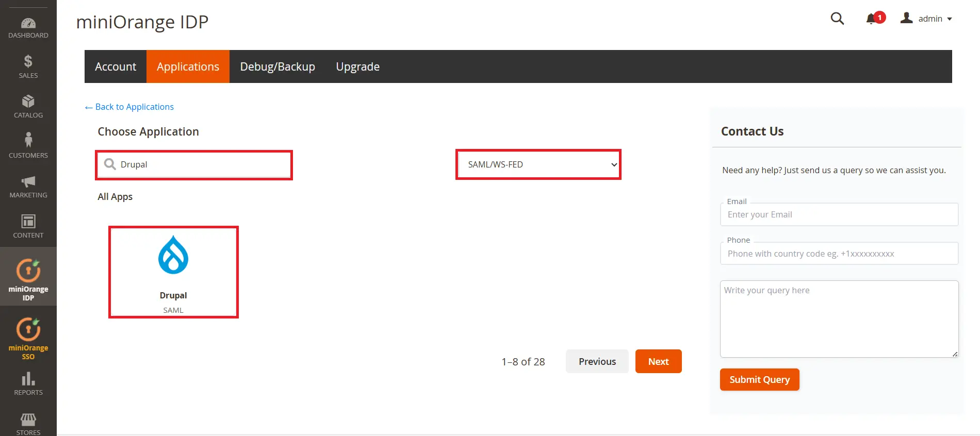Open the Reports sidebar menu

pyautogui.click(x=28, y=384)
